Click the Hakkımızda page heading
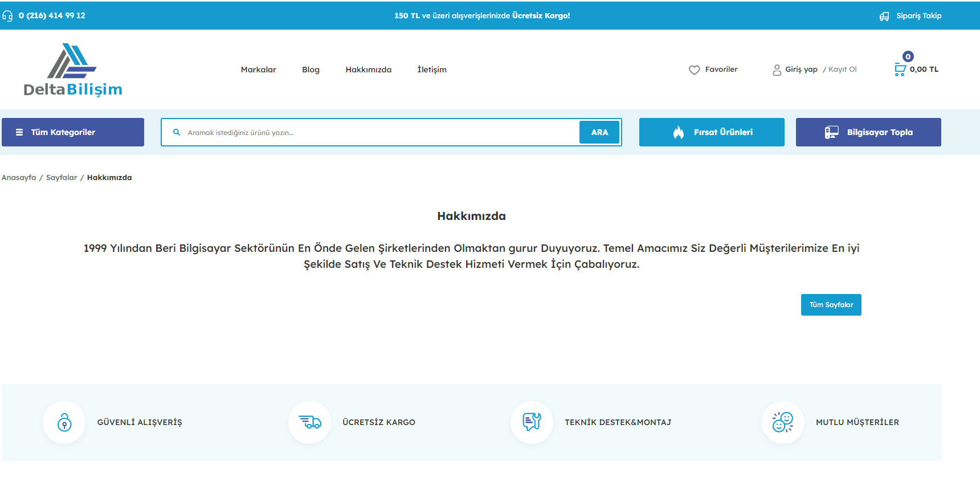Image resolution: width=980 pixels, height=486 pixels. 471,216
